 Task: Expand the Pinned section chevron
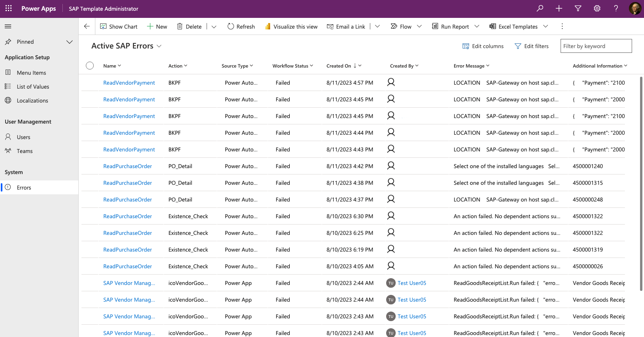[70, 42]
